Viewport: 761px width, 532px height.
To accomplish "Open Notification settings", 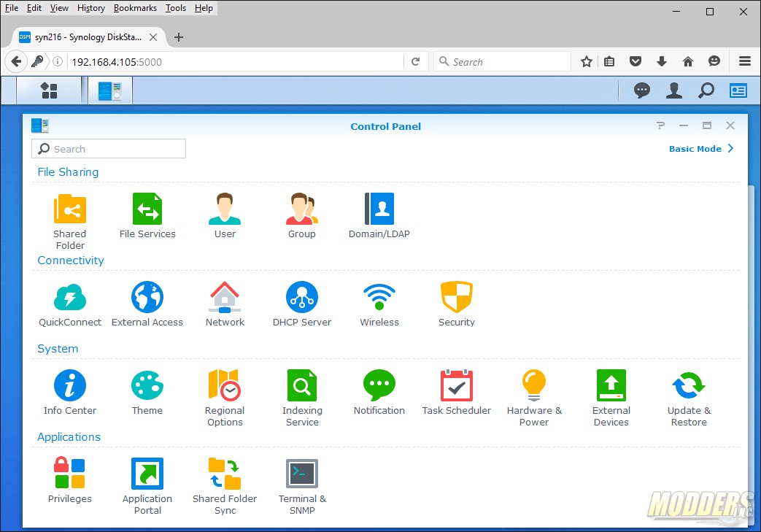I will 379,393.
